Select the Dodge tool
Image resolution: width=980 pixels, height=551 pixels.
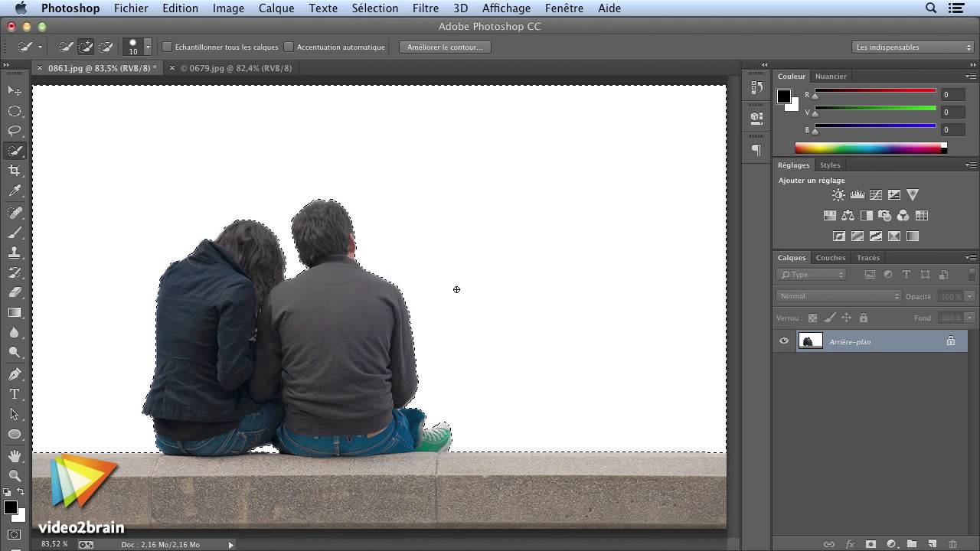point(15,352)
